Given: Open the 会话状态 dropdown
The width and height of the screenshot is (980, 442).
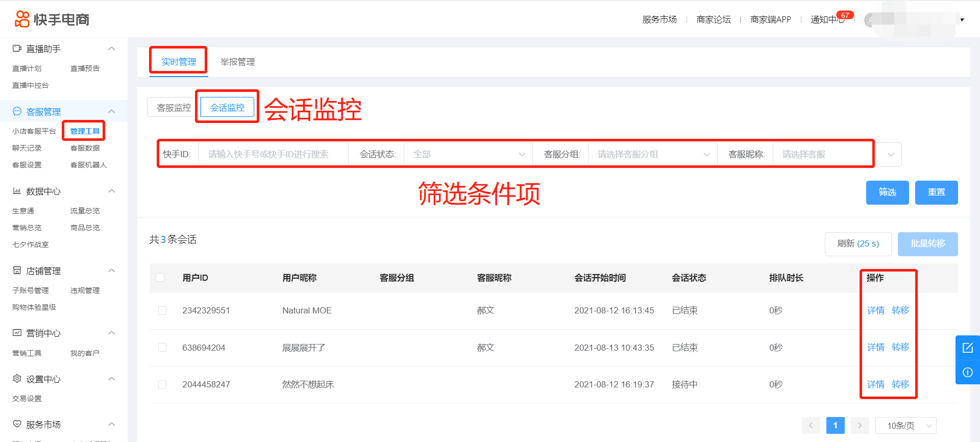Looking at the screenshot, I should point(468,154).
